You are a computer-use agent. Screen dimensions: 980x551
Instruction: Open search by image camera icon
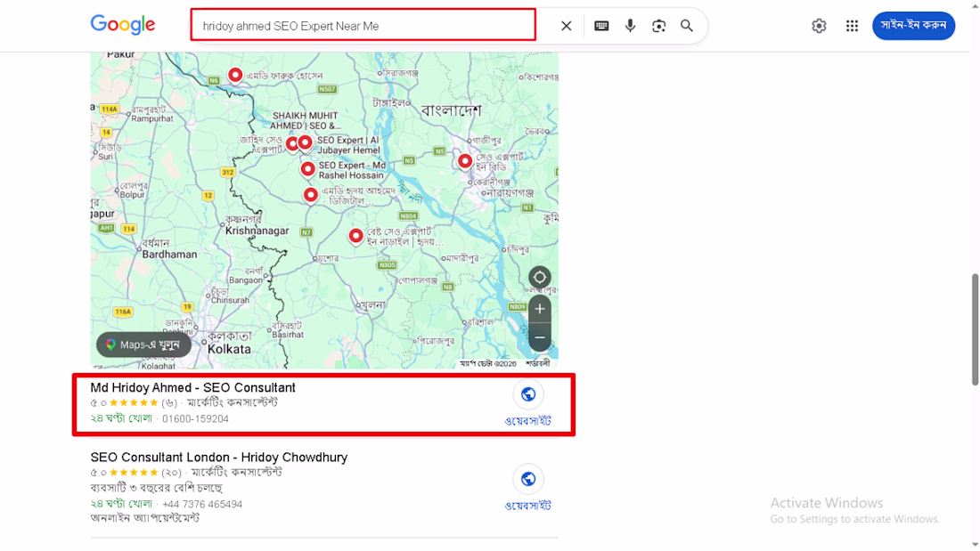(658, 26)
